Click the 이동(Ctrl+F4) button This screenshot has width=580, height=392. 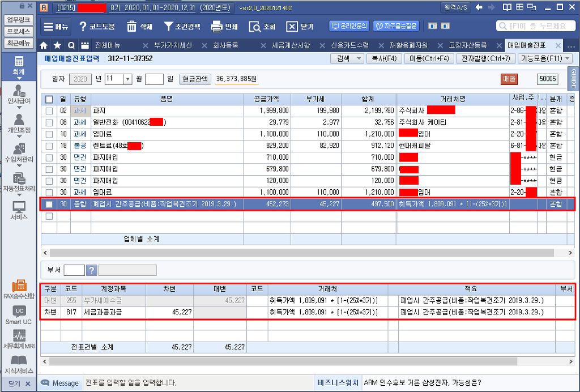pos(429,58)
